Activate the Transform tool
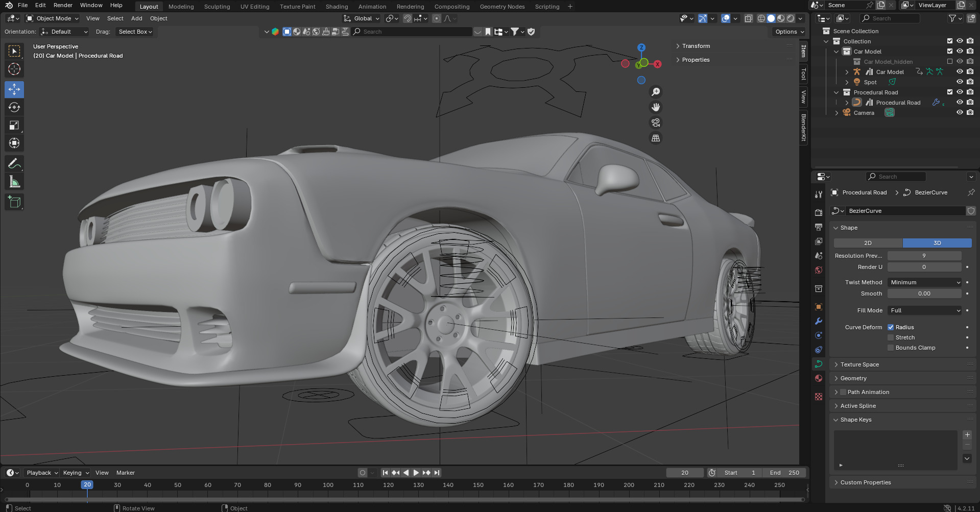The height and width of the screenshot is (512, 980). (x=14, y=143)
